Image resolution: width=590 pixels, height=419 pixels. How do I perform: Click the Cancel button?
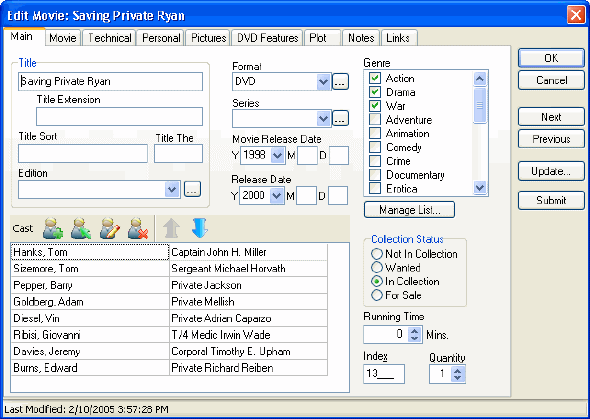(551, 80)
